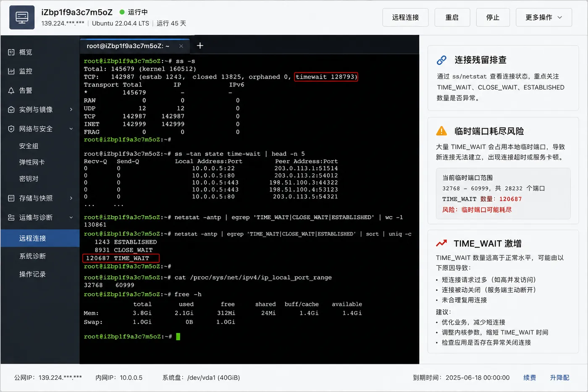The width and height of the screenshot is (588, 392).
Task: Open the 更多操作 dropdown
Action: point(543,17)
